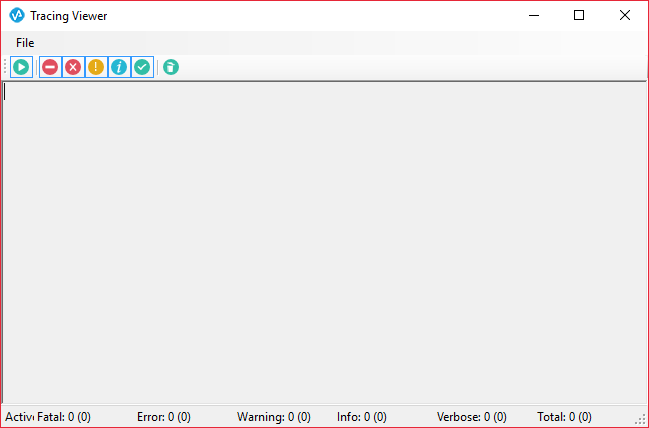
Task: Toggle the Warning filter yellow exclamation icon
Action: click(x=96, y=67)
